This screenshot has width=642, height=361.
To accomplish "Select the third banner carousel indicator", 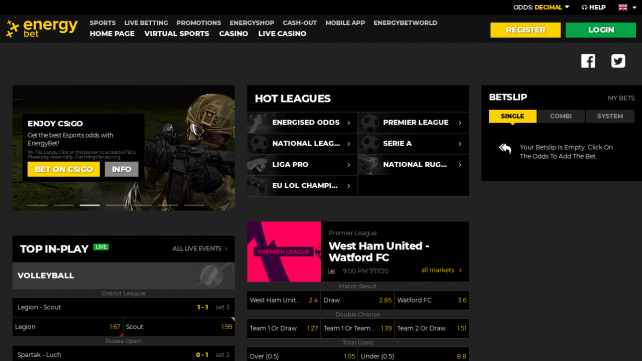I will [90, 205].
